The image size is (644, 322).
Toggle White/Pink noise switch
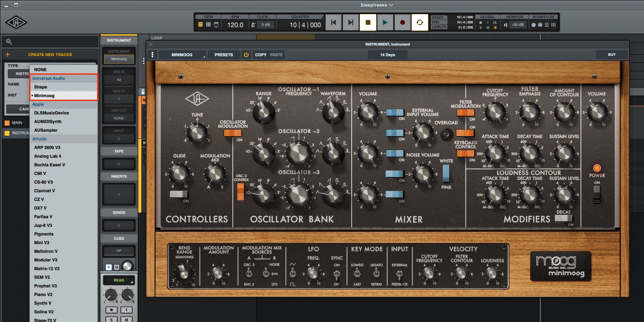tap(446, 174)
